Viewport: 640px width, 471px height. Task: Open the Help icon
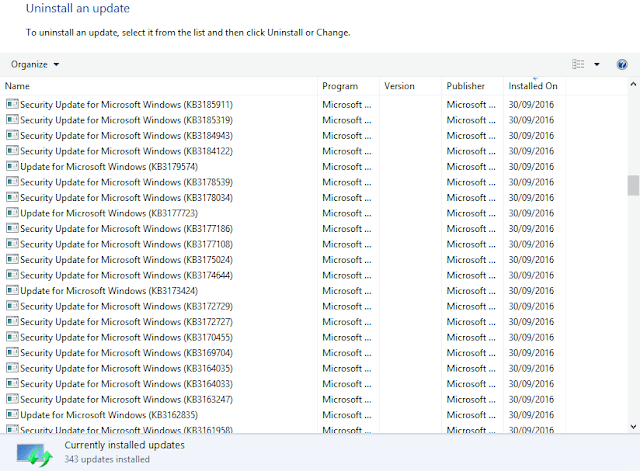[622, 64]
